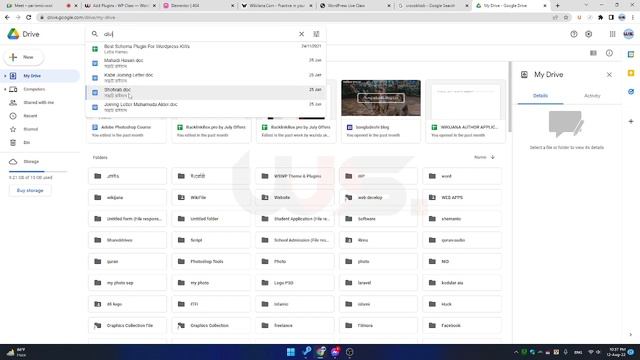The image size is (640, 360).
Task: Open the Calendar side panel icon
Action: [631, 54]
